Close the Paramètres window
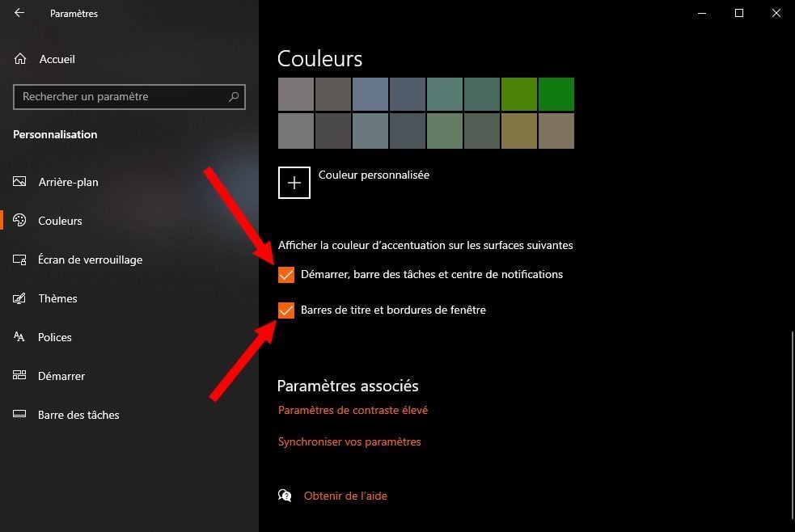Image resolution: width=795 pixels, height=532 pixels. (x=776, y=13)
